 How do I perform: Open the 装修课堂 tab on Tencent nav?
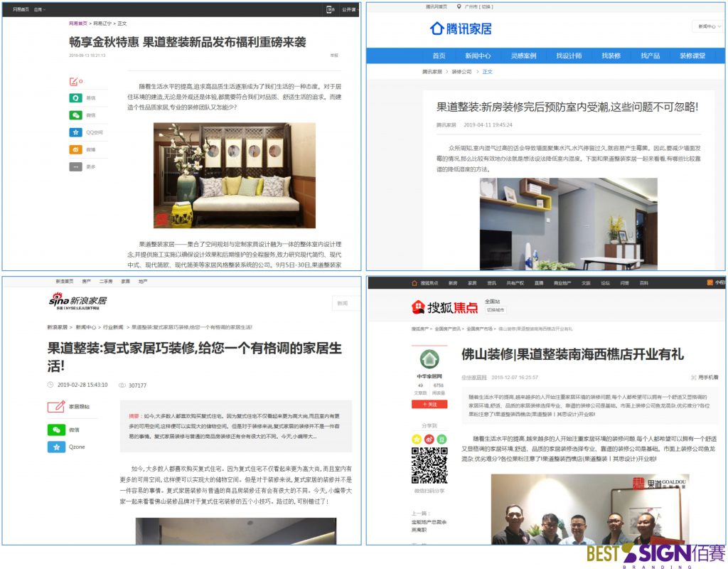(x=692, y=55)
